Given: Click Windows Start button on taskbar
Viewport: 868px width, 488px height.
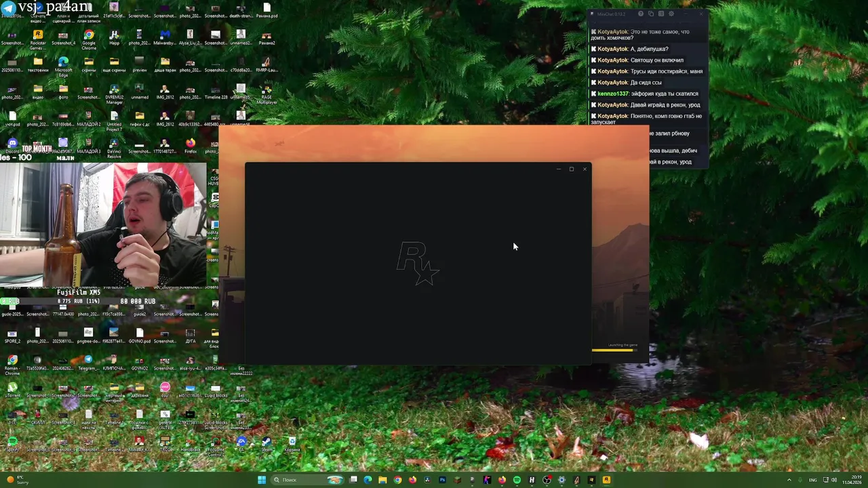Looking at the screenshot, I should click(x=262, y=480).
